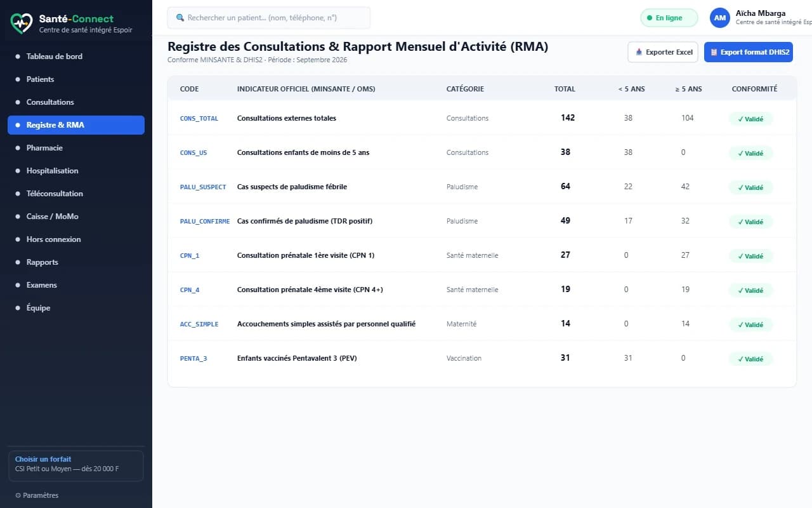Viewport: 812px width, 508px height.
Task: Click the Santé-Connect heart logo icon
Action: (21, 23)
